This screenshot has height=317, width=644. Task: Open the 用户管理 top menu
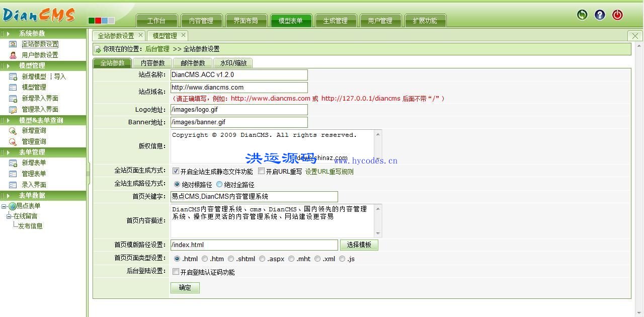380,21
